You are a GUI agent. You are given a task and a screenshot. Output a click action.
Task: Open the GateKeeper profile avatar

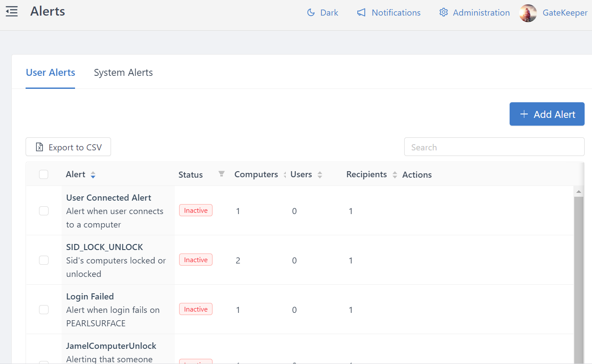[x=528, y=13]
